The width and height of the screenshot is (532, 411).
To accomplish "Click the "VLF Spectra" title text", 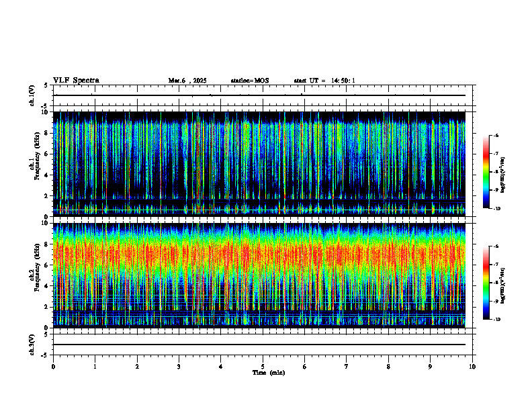I will 76,81.
